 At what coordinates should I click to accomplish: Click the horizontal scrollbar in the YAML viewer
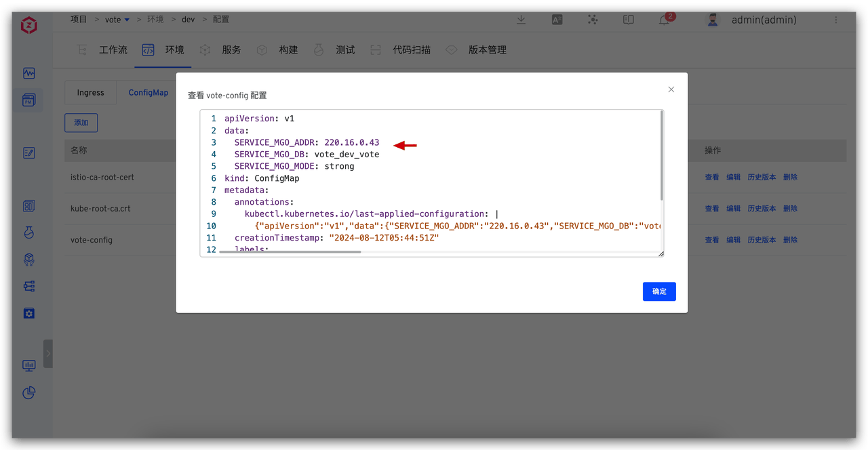coord(292,252)
